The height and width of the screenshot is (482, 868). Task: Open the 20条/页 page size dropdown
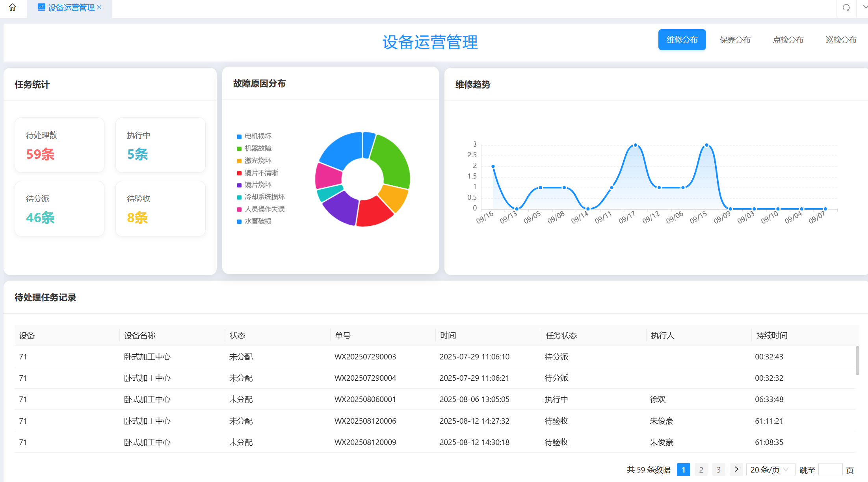click(x=770, y=470)
